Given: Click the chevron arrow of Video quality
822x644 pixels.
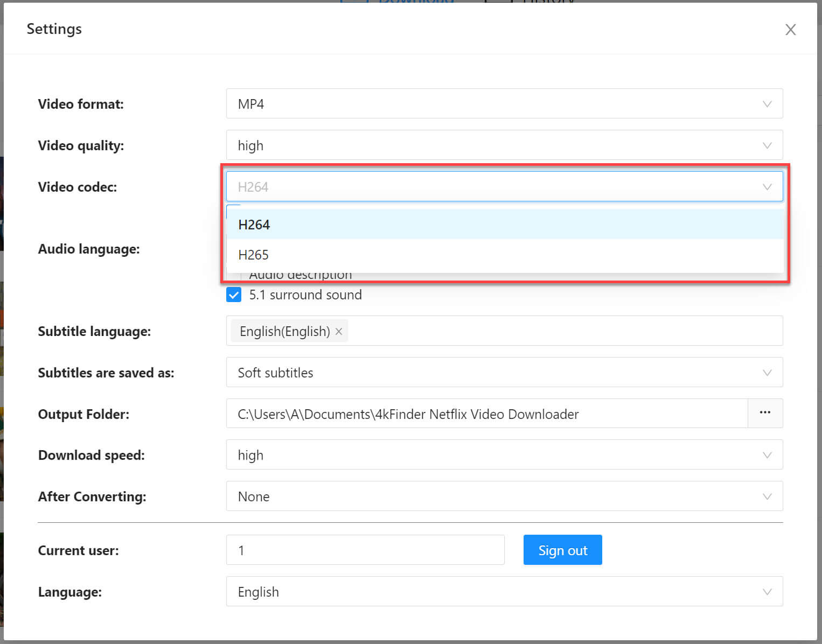Looking at the screenshot, I should click(767, 145).
